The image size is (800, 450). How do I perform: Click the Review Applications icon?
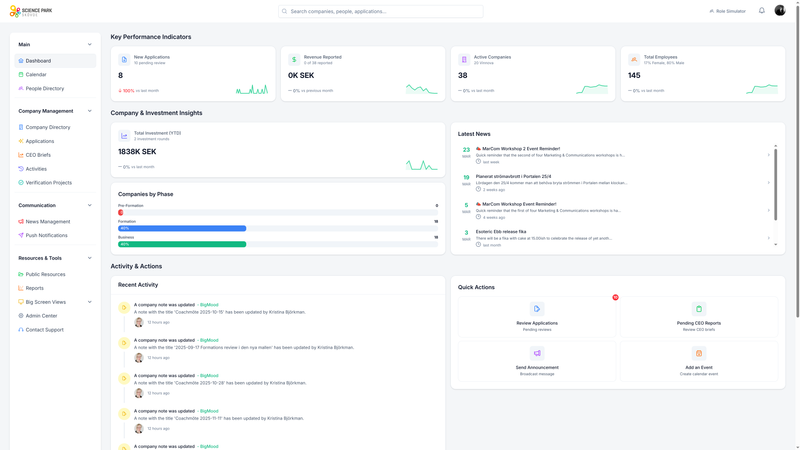[537, 309]
